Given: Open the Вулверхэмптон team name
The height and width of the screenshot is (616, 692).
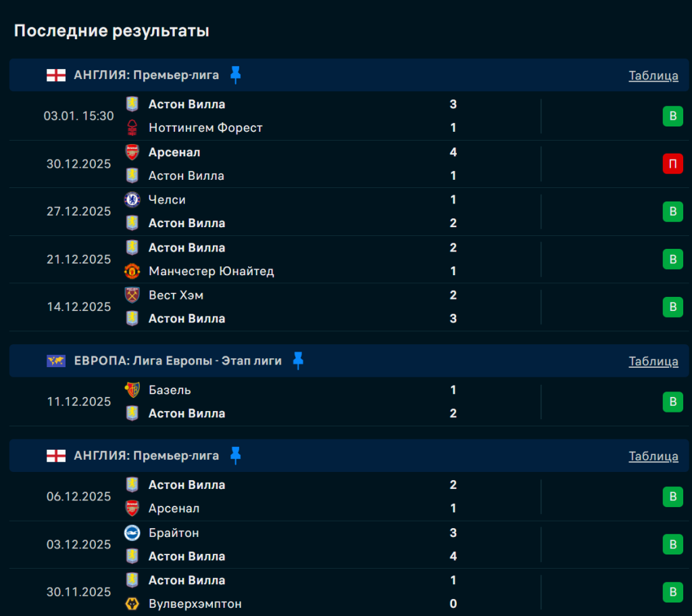Looking at the screenshot, I should pyautogui.click(x=195, y=604).
